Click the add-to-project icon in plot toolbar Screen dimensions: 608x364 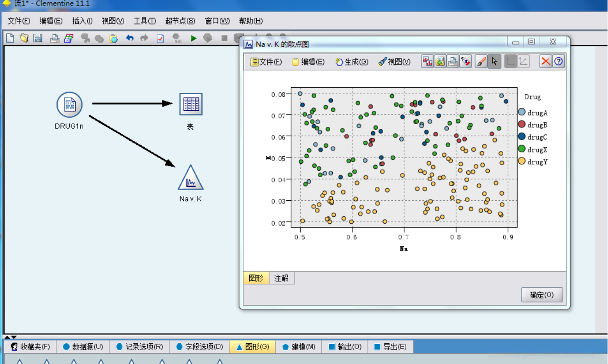tap(440, 61)
